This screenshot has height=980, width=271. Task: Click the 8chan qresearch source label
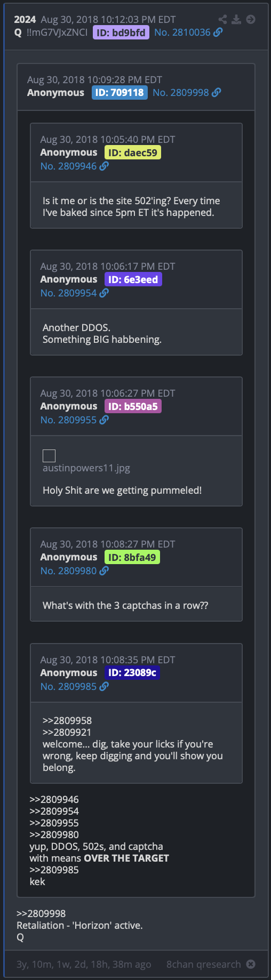[204, 965]
